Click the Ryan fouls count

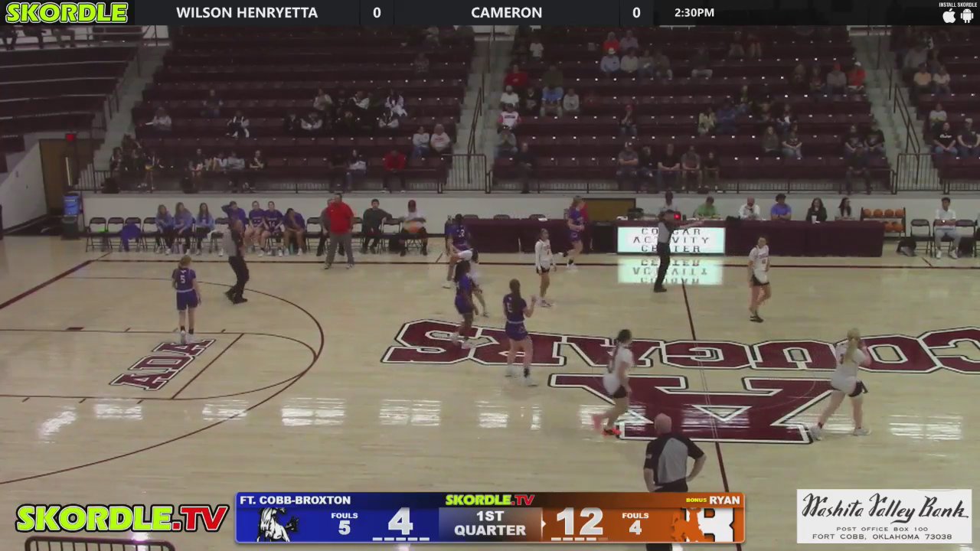tap(635, 527)
